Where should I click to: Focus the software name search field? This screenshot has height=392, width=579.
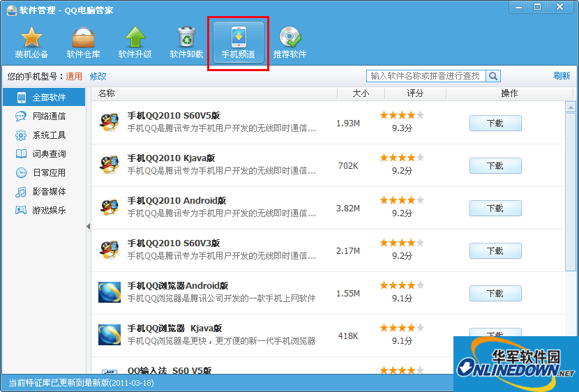pyautogui.click(x=426, y=76)
